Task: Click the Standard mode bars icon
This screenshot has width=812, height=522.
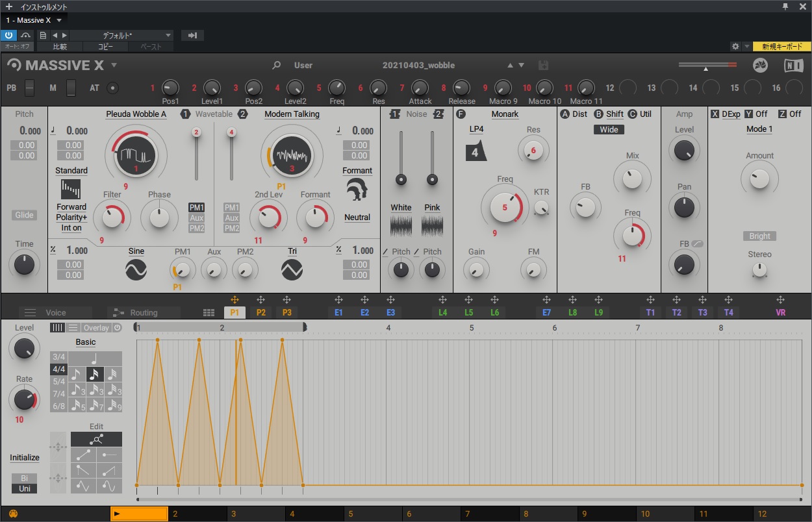Action: (x=71, y=189)
